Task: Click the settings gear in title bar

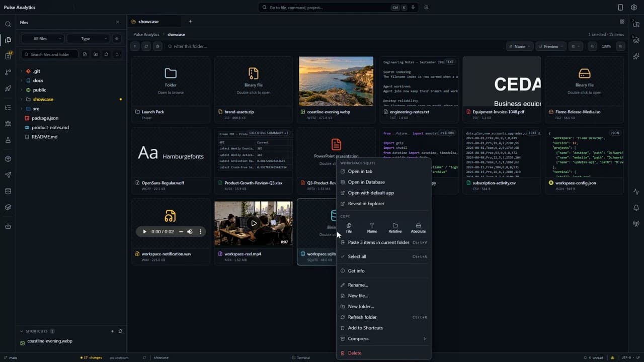Action: click(x=634, y=8)
